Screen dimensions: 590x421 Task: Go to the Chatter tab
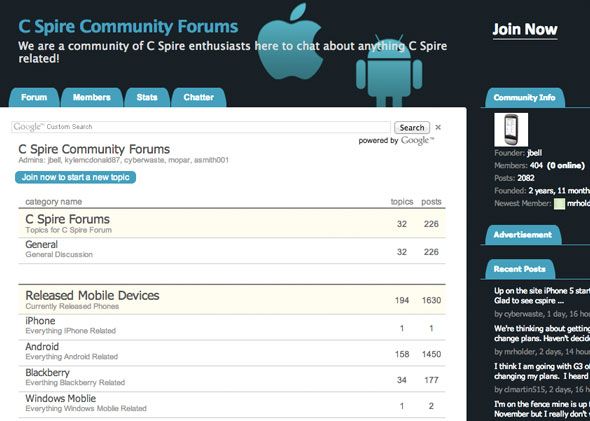199,97
